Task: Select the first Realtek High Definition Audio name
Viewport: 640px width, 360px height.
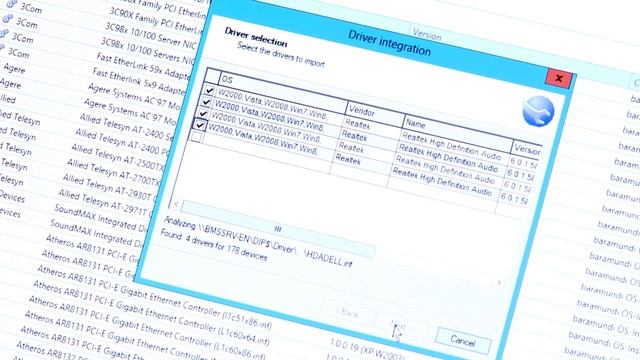Action: [451, 145]
